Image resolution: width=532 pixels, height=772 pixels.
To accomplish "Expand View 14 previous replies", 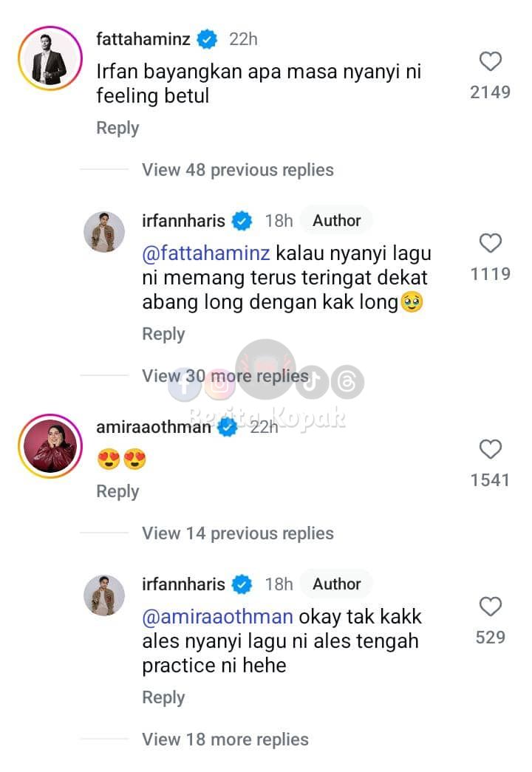I will [x=237, y=533].
